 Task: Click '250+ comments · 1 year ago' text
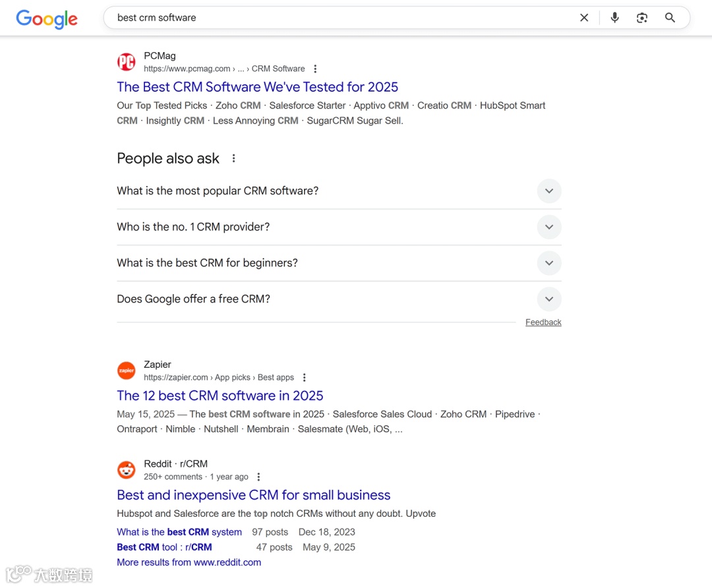coord(196,477)
